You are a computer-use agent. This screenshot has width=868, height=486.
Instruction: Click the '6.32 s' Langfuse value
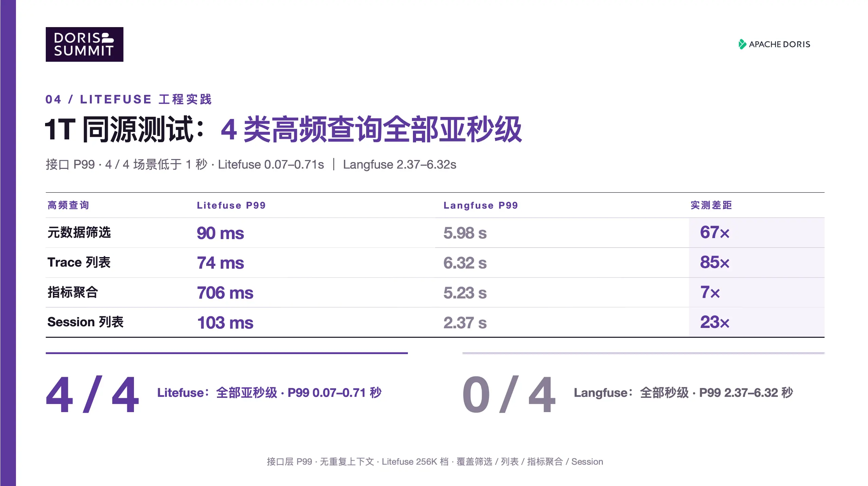click(x=465, y=263)
